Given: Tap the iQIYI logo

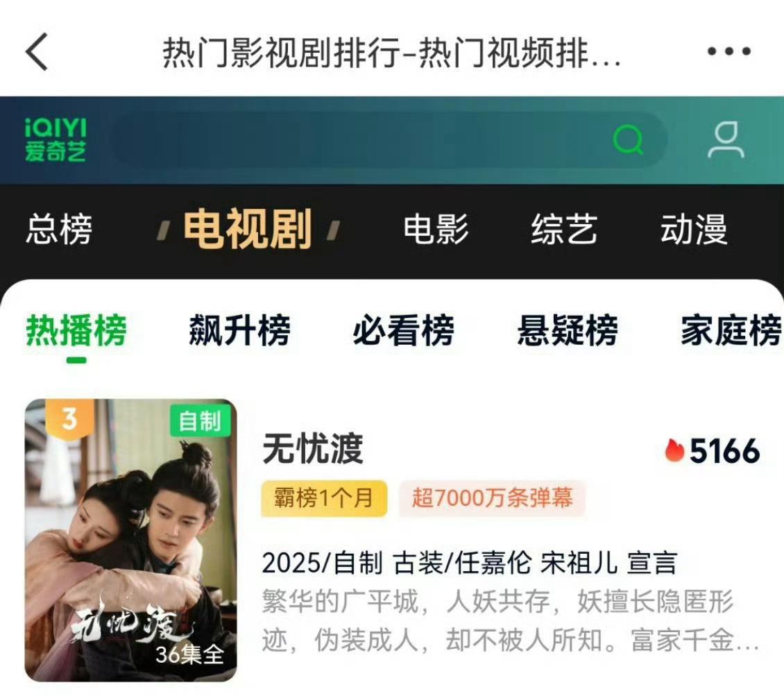Looking at the screenshot, I should coord(56,140).
